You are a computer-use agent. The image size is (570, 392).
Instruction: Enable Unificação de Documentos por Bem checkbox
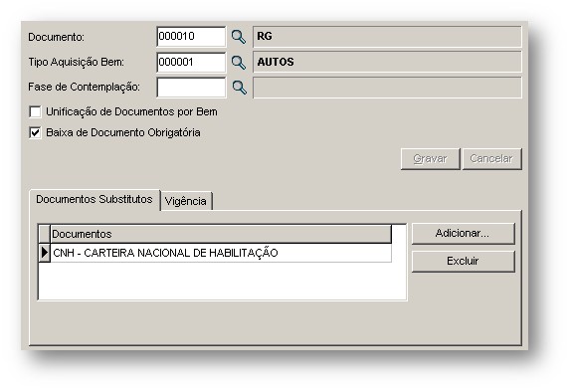coord(35,111)
